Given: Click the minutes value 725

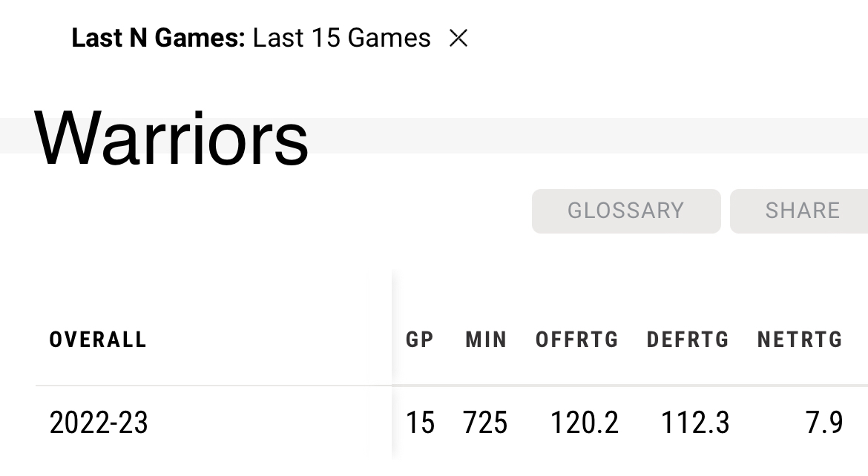Looking at the screenshot, I should tap(485, 423).
